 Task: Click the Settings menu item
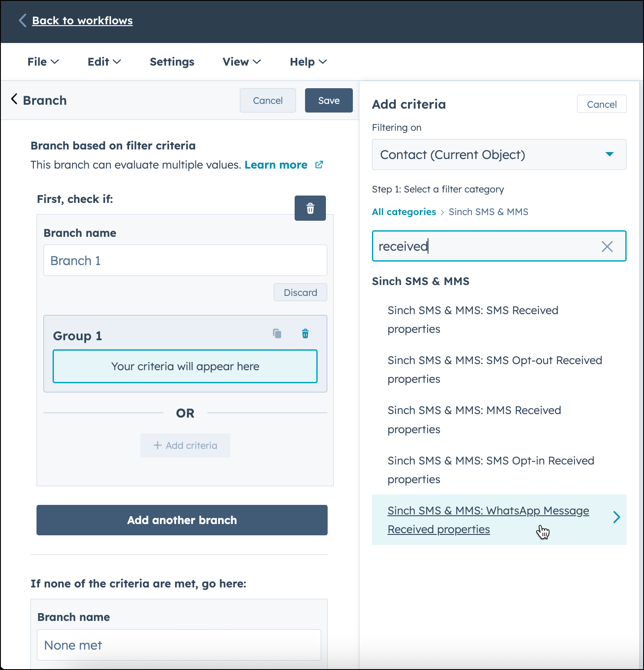coord(172,62)
